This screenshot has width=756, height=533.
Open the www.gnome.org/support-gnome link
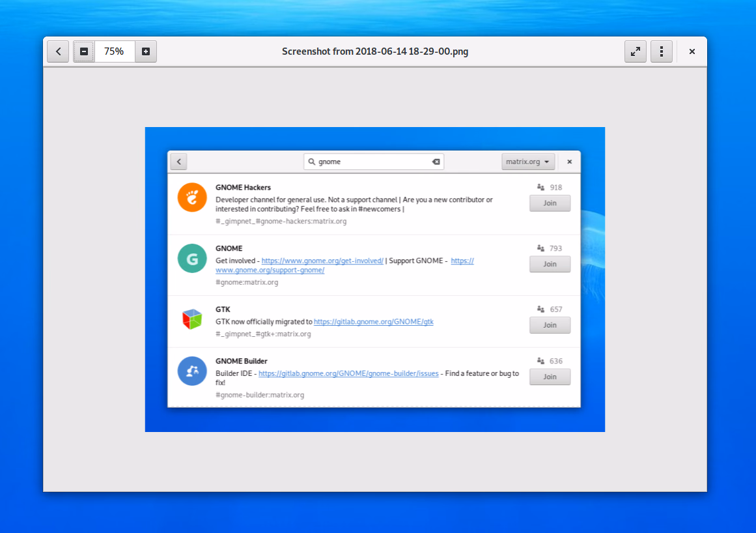coord(270,270)
